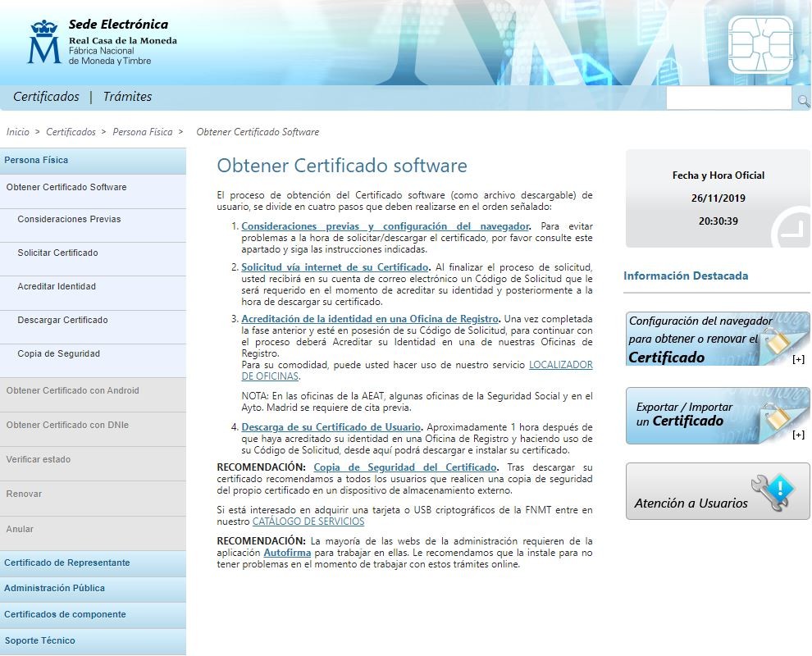Open the Certificados menu
This screenshot has height=656, width=812.
(x=46, y=97)
